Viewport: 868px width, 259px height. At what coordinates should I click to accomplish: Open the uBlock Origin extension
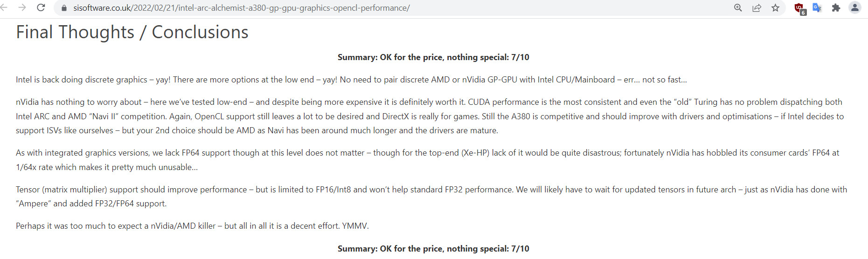[x=799, y=8]
